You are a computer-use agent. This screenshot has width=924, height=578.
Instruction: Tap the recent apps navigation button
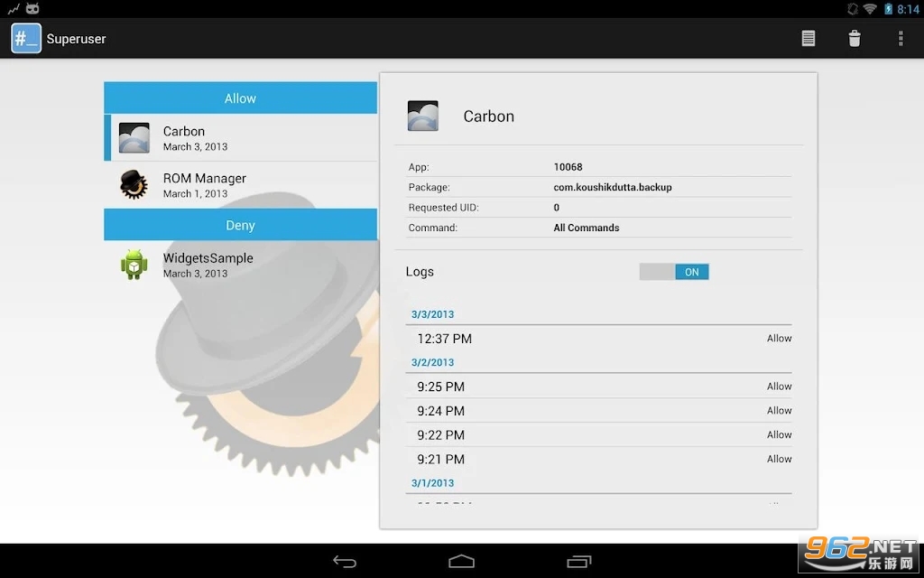click(578, 561)
